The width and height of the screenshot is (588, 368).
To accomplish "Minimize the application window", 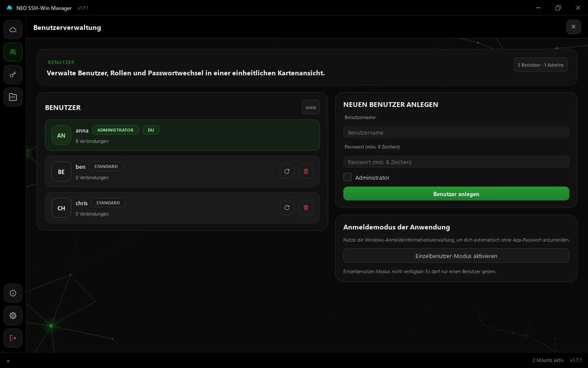I will point(538,8).
